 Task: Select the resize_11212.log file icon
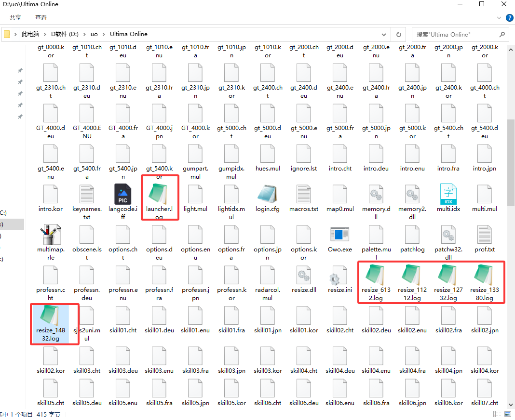(412, 275)
